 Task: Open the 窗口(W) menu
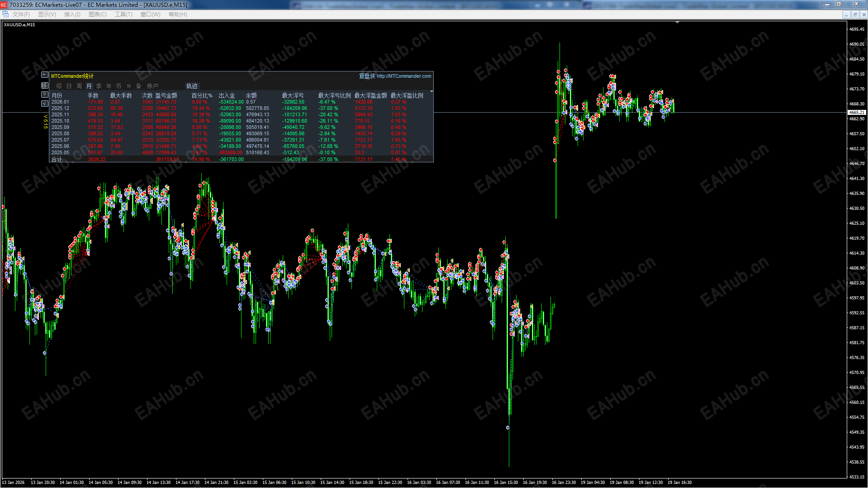pyautogui.click(x=151, y=14)
